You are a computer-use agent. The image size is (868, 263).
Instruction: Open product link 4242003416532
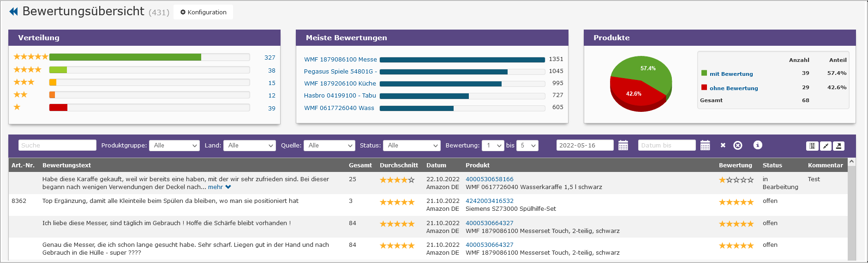[x=489, y=201]
